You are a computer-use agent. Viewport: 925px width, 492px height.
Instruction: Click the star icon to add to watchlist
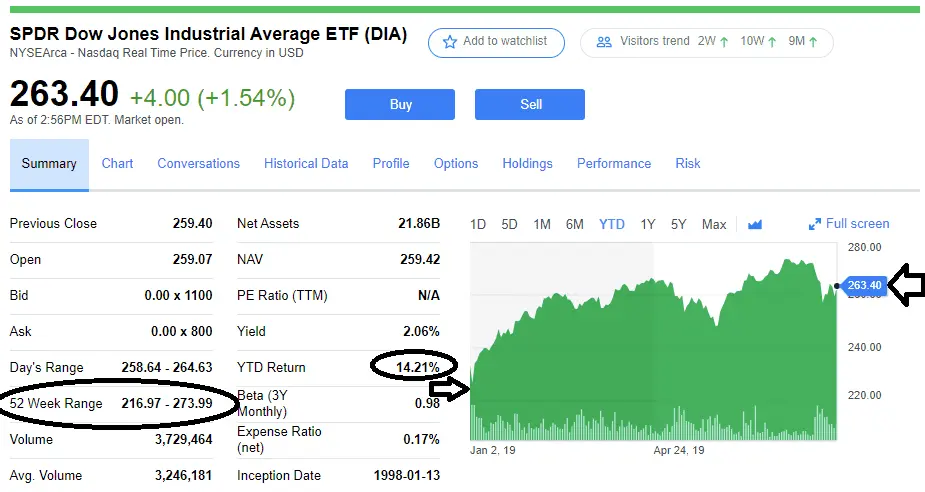coord(450,42)
